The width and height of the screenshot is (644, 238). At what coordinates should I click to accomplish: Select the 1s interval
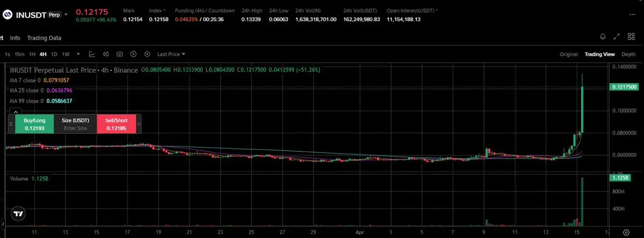pos(8,54)
